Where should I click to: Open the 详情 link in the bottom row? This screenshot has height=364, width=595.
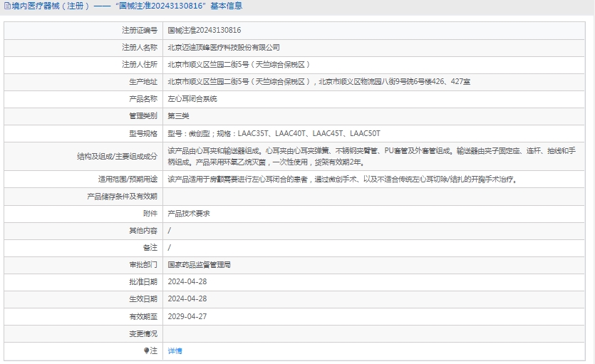pos(175,351)
